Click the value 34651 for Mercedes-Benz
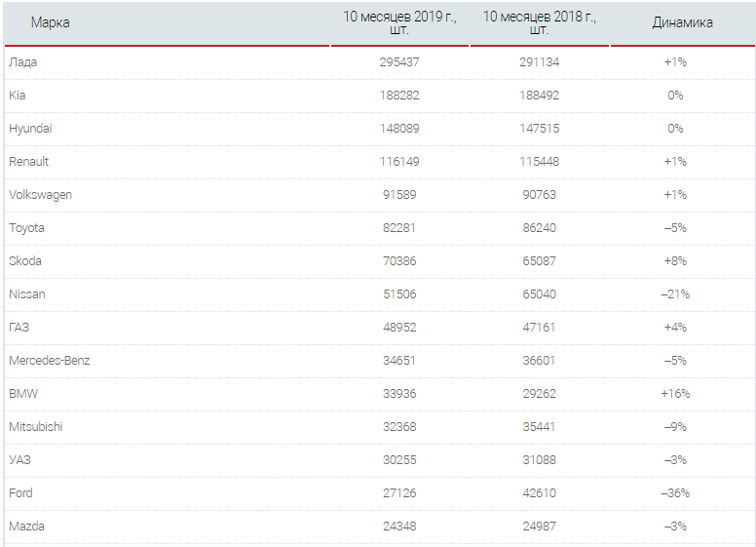Image resolution: width=756 pixels, height=547 pixels. click(x=399, y=361)
